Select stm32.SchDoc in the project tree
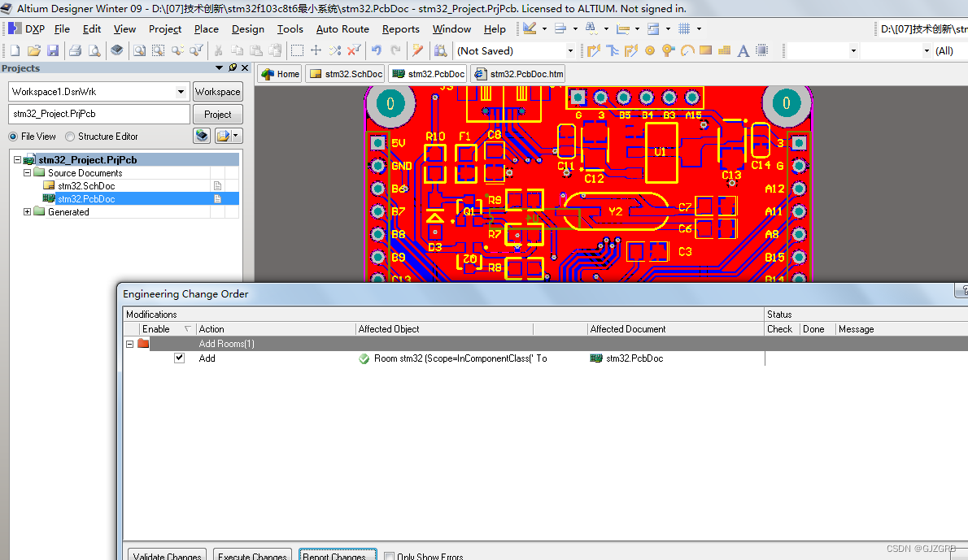This screenshot has width=968, height=560. pyautogui.click(x=86, y=185)
